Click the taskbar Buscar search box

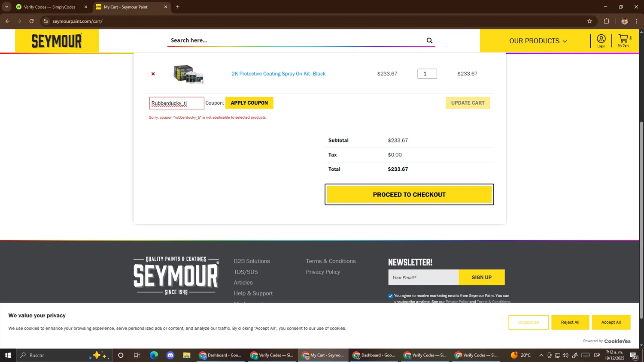click(64, 355)
